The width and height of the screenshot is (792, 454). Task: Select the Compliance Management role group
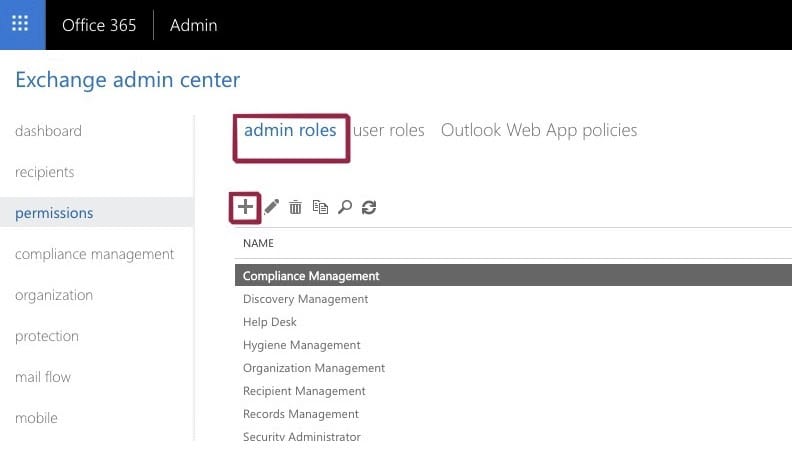coord(513,275)
